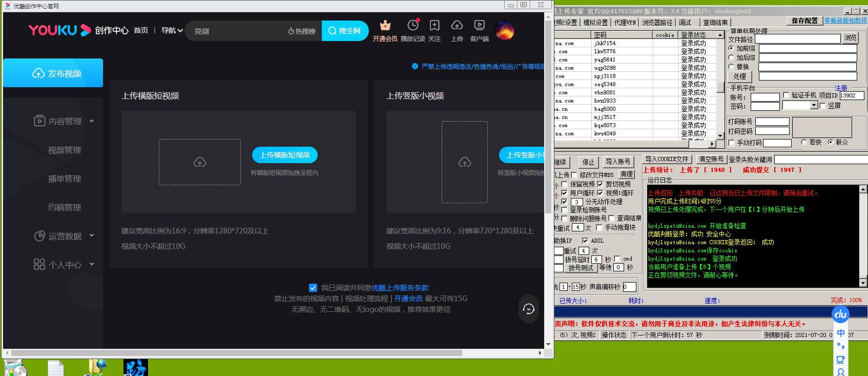
Task: Collapse the 内容管理 section arrow
Action: click(x=92, y=121)
